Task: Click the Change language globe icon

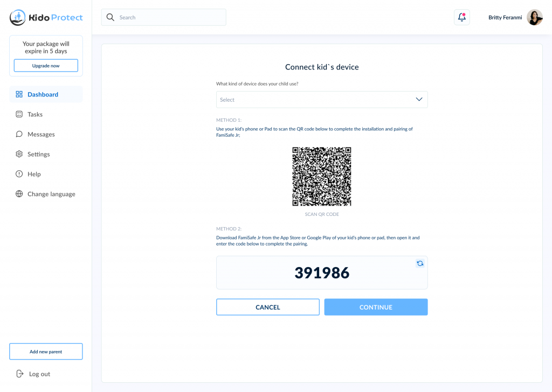Action: (19, 194)
